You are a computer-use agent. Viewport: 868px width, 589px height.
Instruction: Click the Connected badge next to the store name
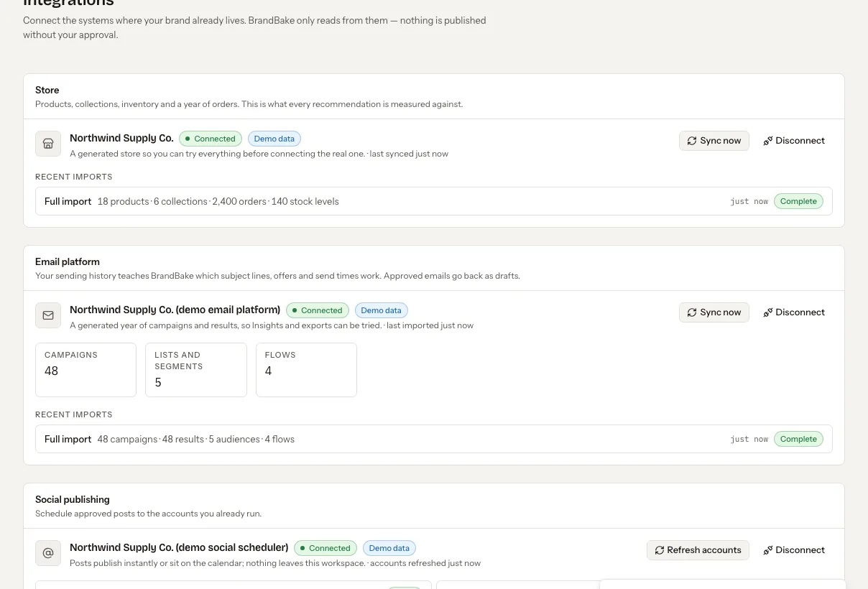coord(211,139)
